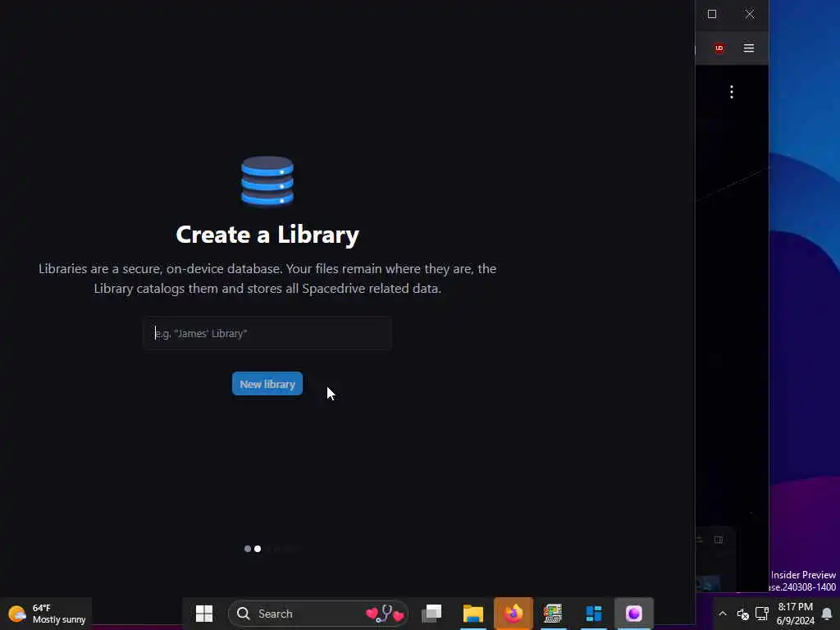
Task: Open Windows Start menu
Action: (204, 614)
